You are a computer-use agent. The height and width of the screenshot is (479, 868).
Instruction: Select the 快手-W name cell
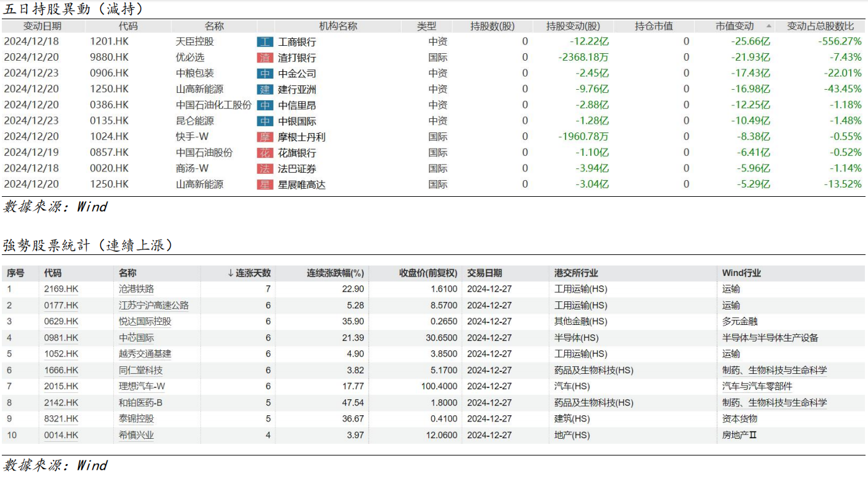coord(192,136)
